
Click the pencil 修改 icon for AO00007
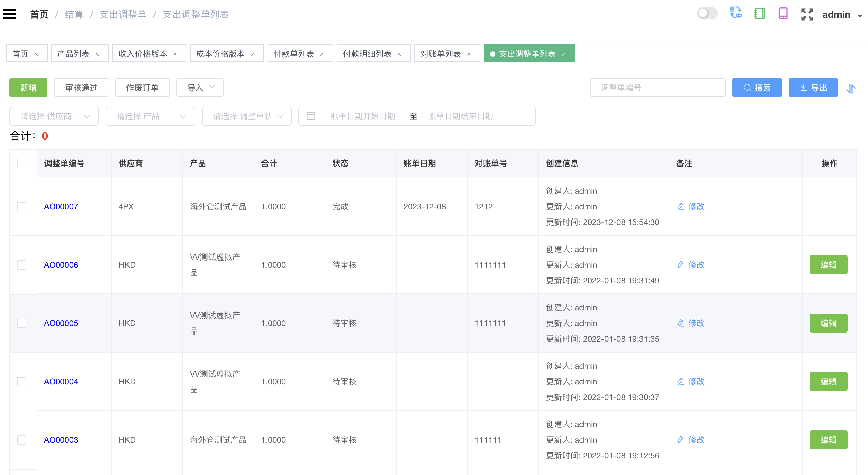pyautogui.click(x=680, y=206)
